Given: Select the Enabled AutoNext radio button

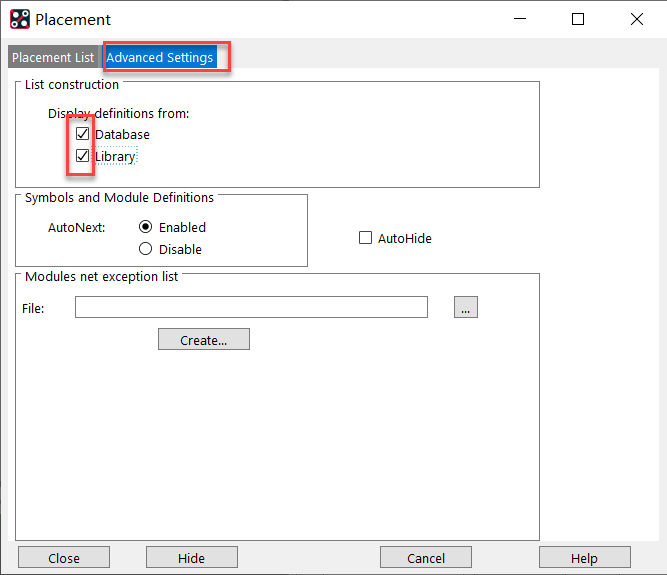Looking at the screenshot, I should click(146, 227).
